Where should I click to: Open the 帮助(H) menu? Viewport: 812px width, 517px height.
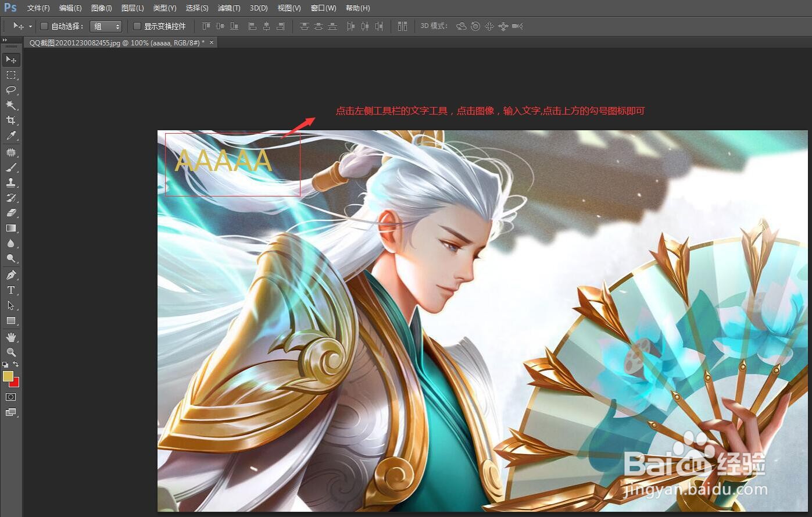click(x=357, y=8)
